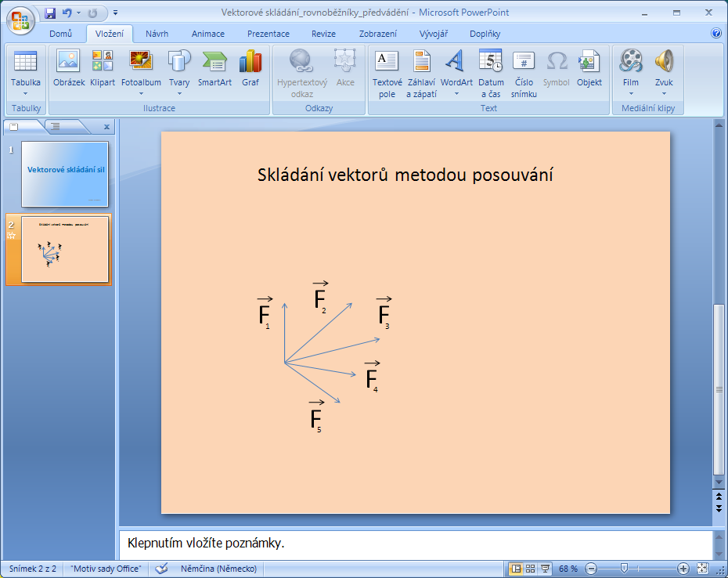728x578 pixels.
Task: Click the 68 % zoom level
Action: (x=568, y=569)
